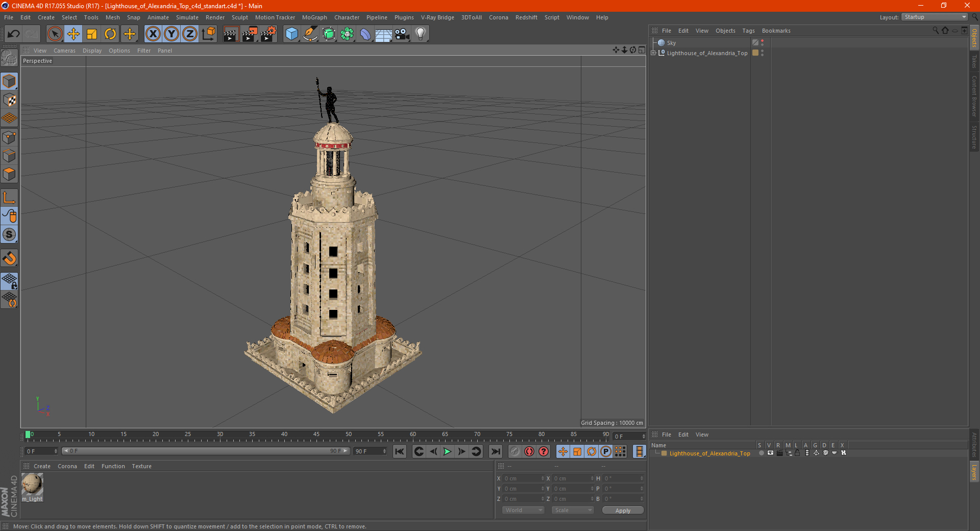Toggle the coordinate system icon
This screenshot has height=531, width=980.
208,34
